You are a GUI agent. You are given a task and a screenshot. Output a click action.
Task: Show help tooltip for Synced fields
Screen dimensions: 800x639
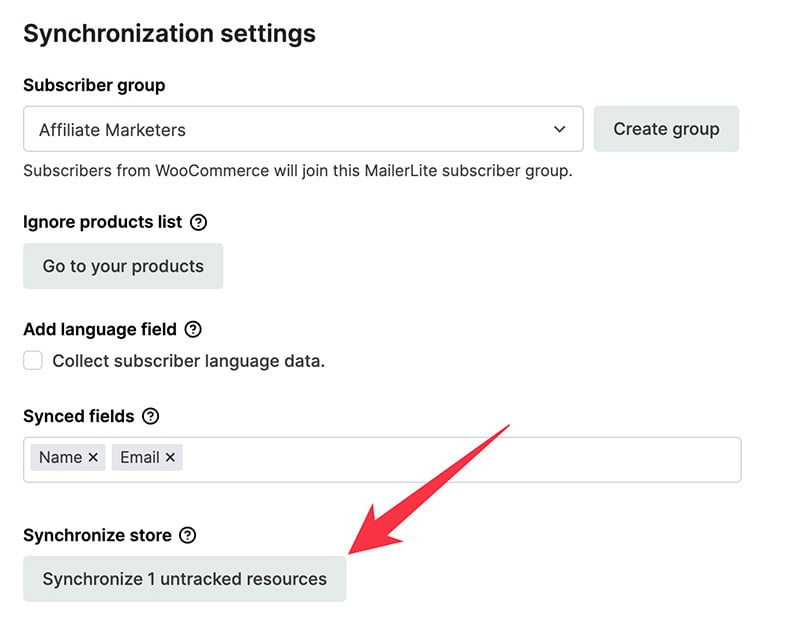click(151, 416)
